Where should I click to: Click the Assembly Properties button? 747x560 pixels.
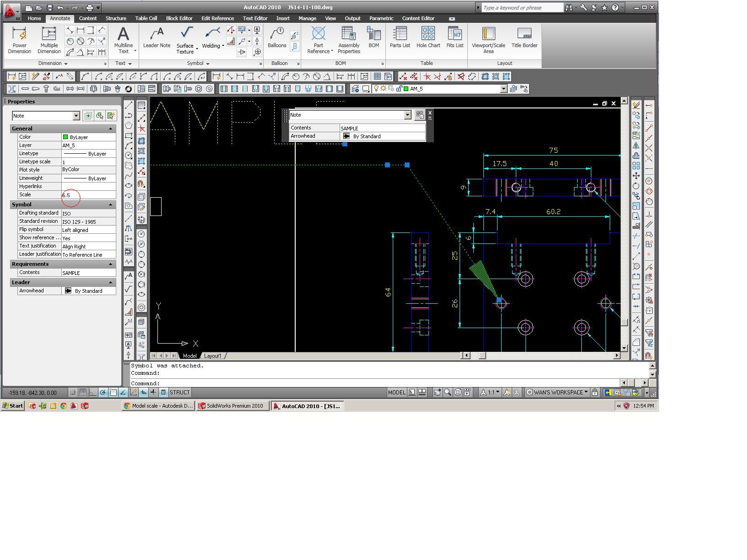[349, 40]
